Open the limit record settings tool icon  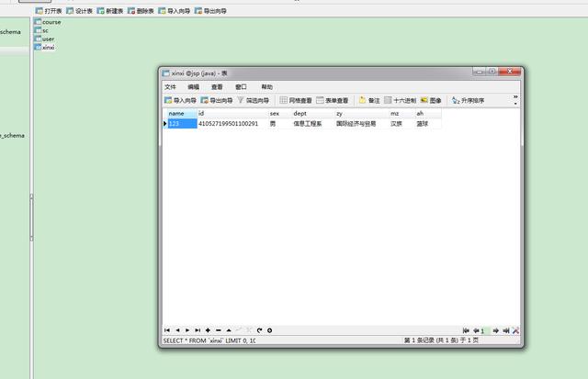point(515,330)
